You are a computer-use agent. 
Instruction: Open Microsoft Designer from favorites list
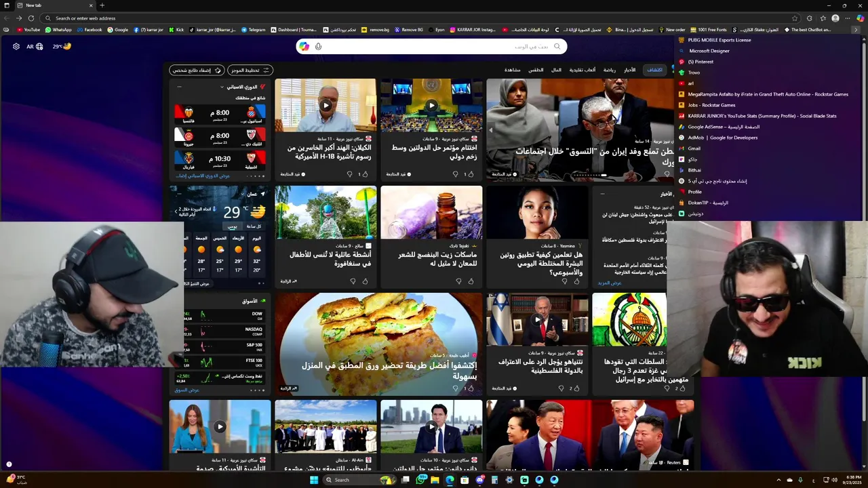coord(709,51)
